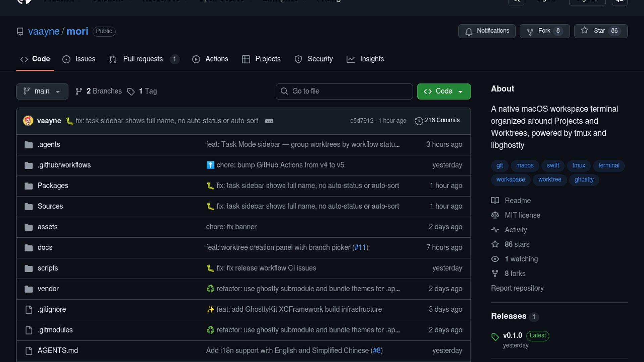
Task: Click the Go to file search field
Action: click(x=344, y=91)
